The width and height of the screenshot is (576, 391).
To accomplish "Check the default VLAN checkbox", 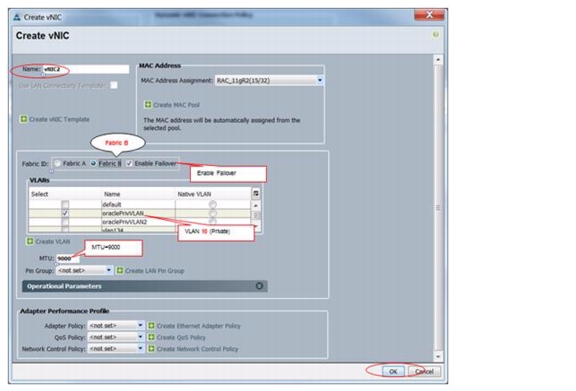I will (65, 204).
